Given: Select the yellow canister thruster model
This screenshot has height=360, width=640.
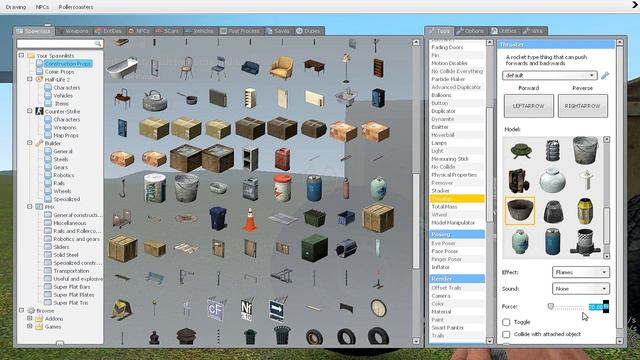Looking at the screenshot, I should point(585,211).
